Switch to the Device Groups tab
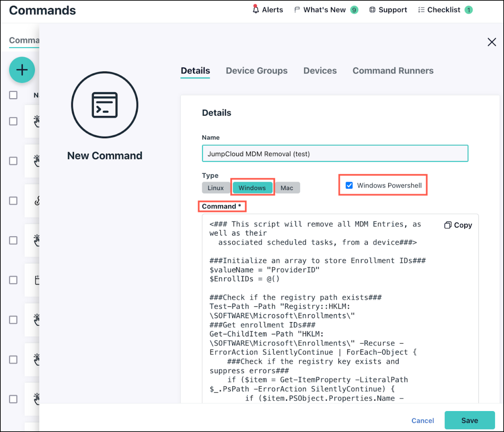The height and width of the screenshot is (432, 504). point(257,71)
